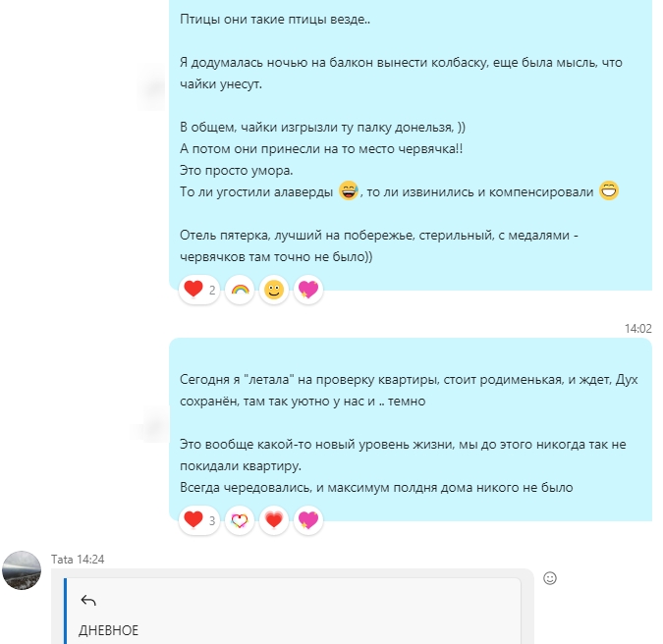Click the 14:02 message timestamp

tap(638, 328)
